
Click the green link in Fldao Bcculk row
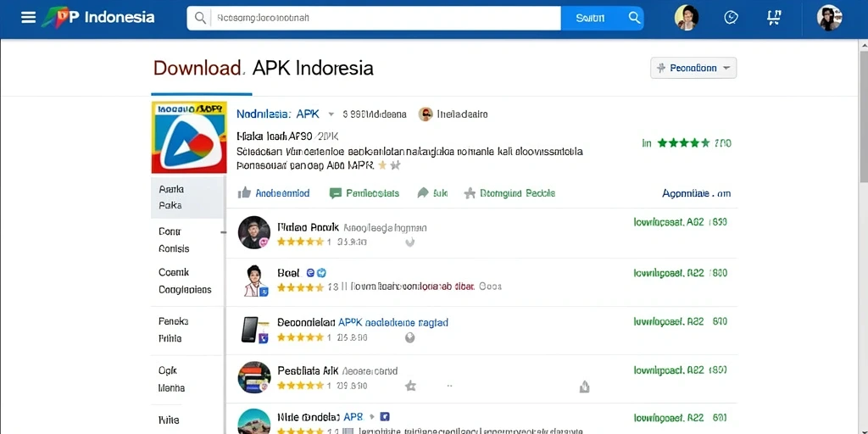tap(680, 222)
